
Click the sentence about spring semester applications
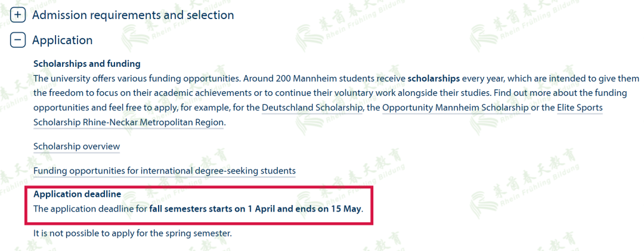pos(132,233)
